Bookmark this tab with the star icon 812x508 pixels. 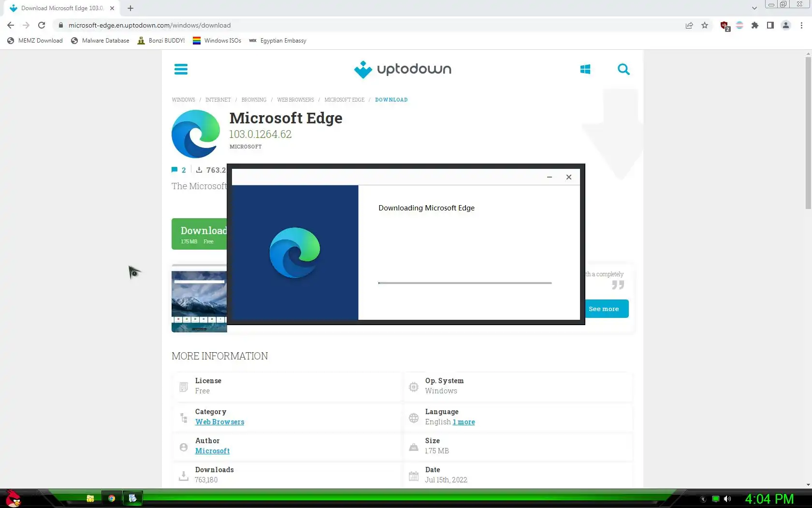click(705, 25)
